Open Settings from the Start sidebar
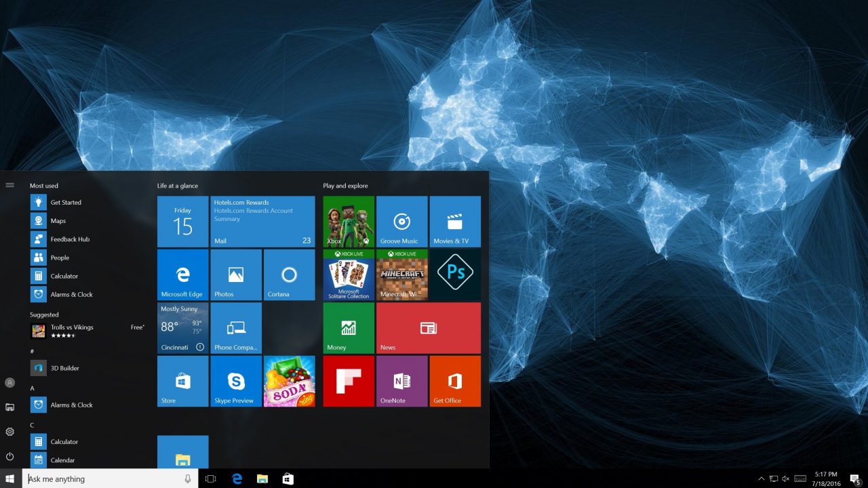The height and width of the screenshot is (488, 868). tap(9, 431)
